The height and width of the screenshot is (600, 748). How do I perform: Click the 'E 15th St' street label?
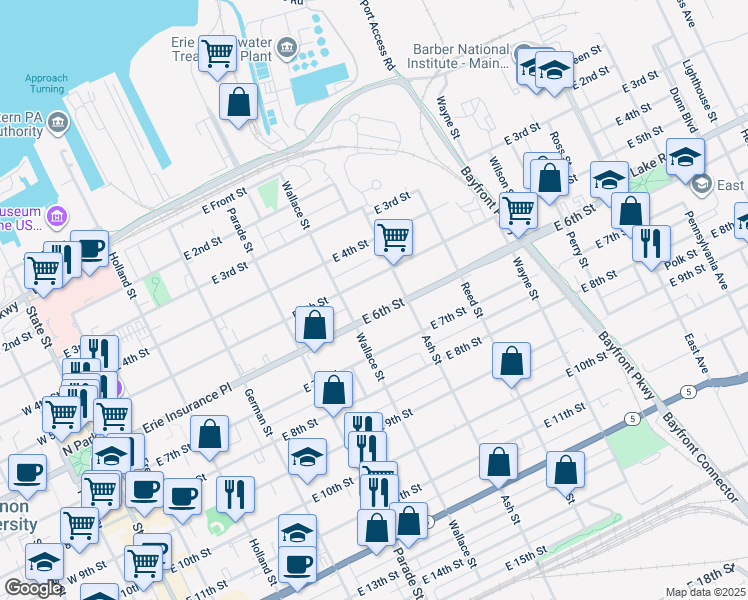coord(526,559)
